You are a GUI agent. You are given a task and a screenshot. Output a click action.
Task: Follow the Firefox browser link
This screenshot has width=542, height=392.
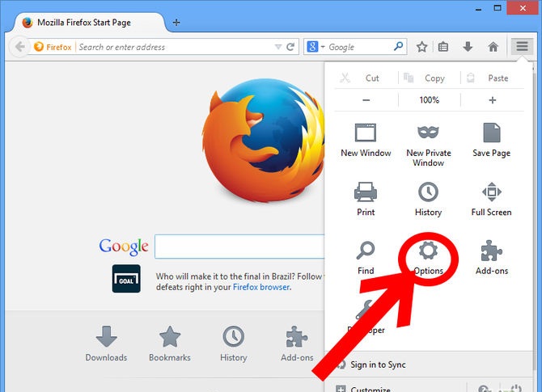pos(261,287)
